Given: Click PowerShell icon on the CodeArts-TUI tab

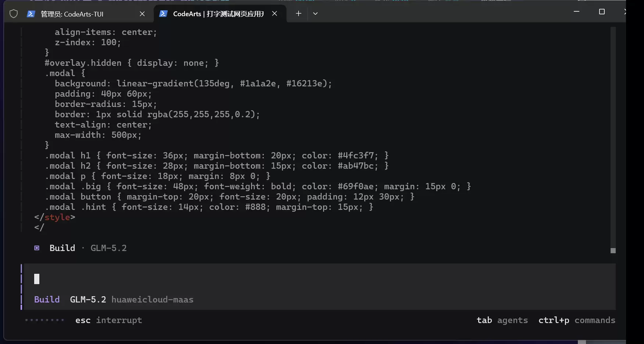Looking at the screenshot, I should (31, 14).
